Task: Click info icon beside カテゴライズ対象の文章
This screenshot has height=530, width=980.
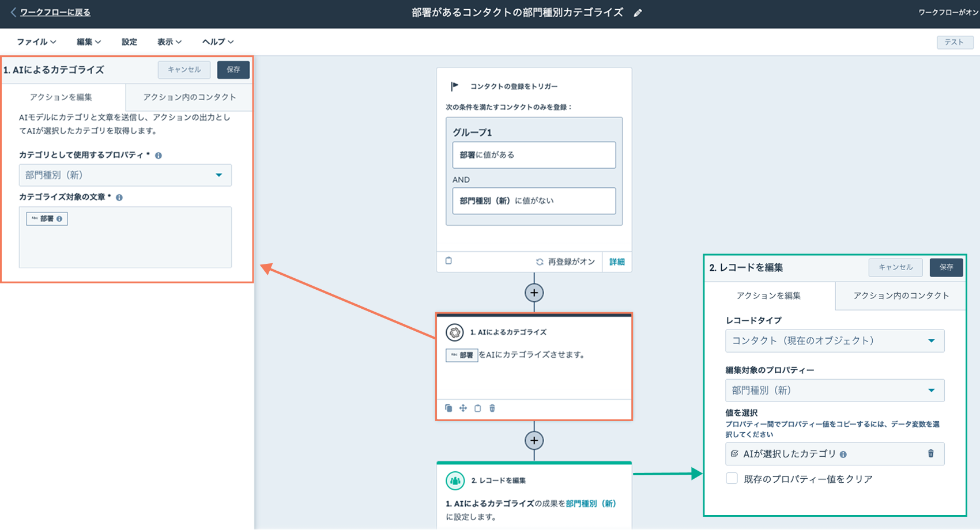Action: 119,198
